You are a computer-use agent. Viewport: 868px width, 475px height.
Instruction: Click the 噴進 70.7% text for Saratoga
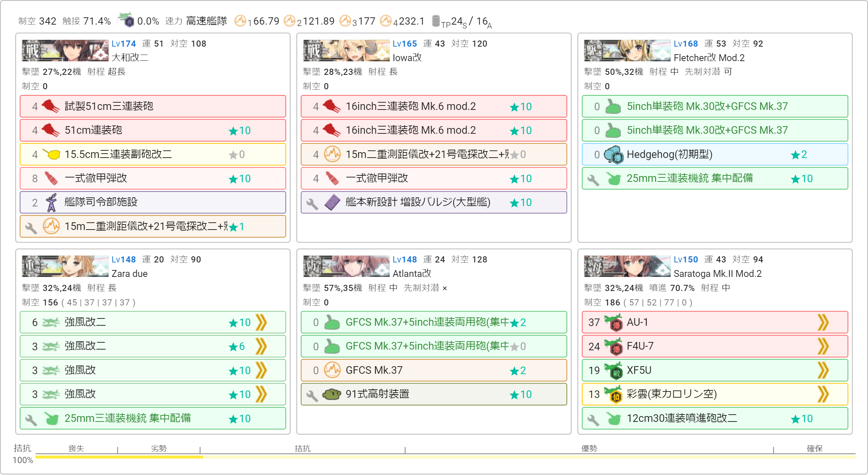click(x=672, y=288)
